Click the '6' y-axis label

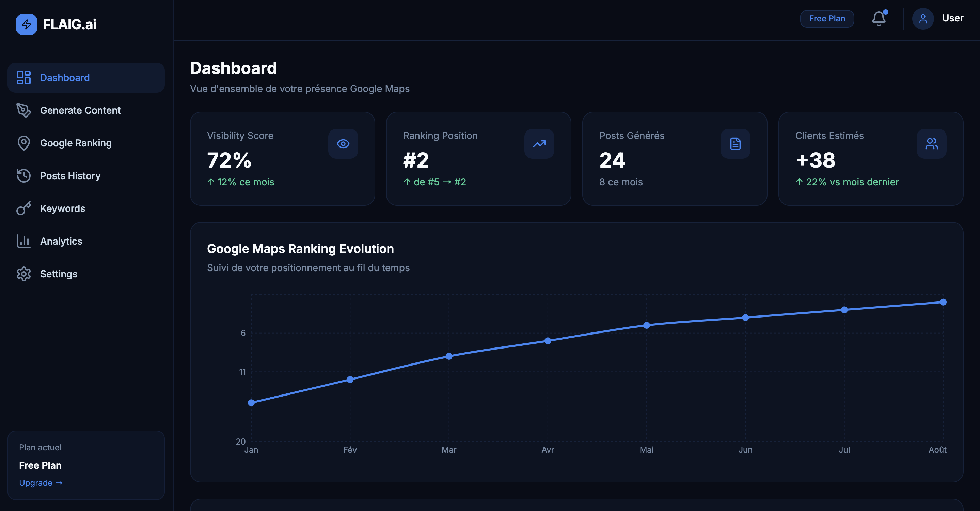pyautogui.click(x=243, y=333)
